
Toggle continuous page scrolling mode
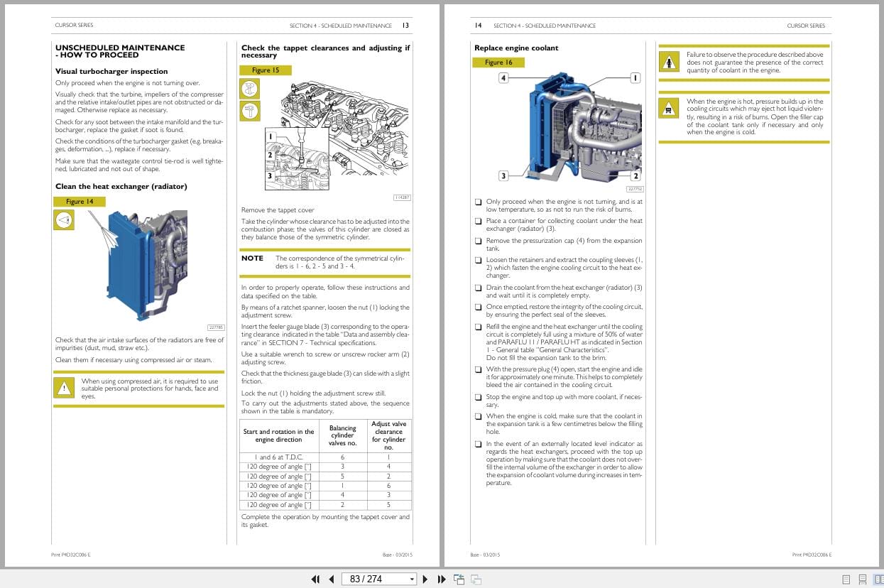pos(863,579)
